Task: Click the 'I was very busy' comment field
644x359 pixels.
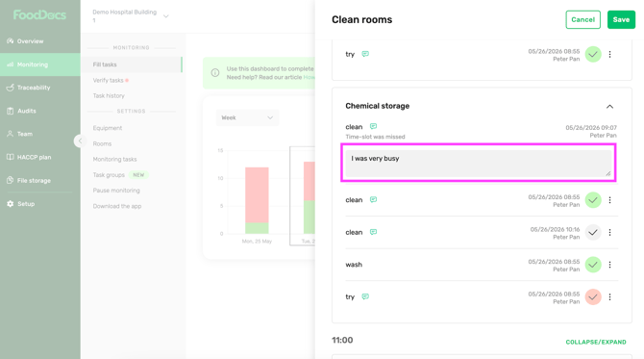Action: tap(478, 164)
